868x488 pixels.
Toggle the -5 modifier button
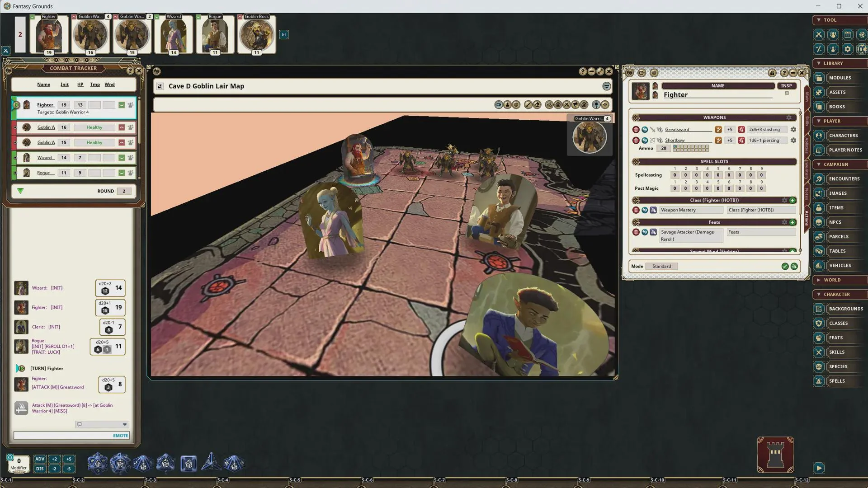coord(69,469)
